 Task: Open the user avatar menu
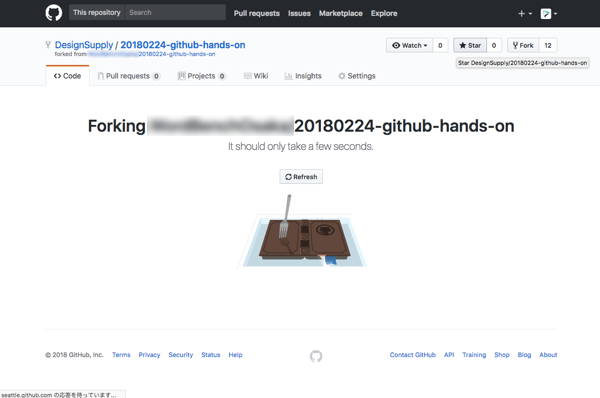coord(549,14)
